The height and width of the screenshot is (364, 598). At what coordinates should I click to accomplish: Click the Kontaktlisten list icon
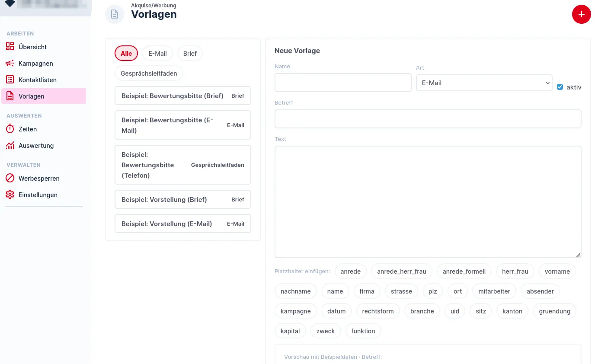10,80
